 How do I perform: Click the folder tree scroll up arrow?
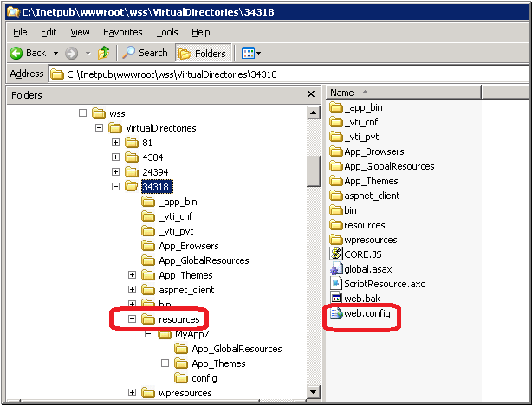pos(313,112)
